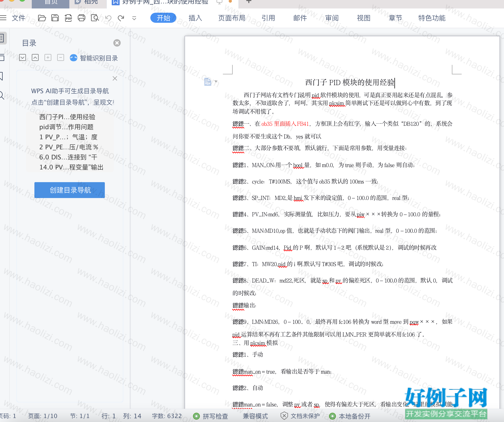Switch to the 插入 tab

[195, 18]
